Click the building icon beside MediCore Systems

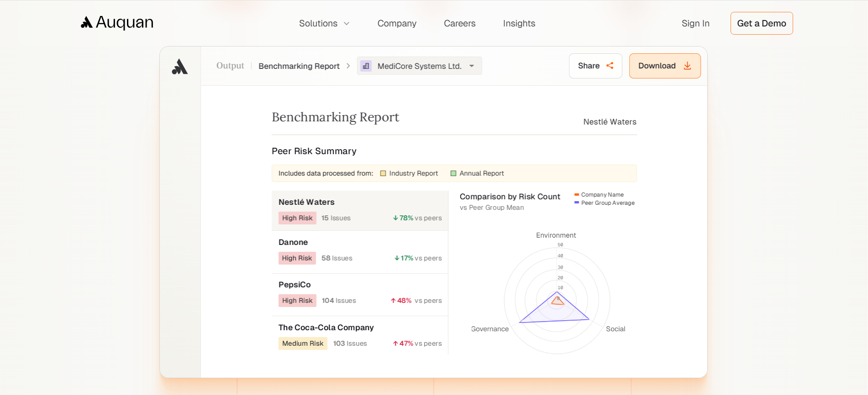point(366,66)
